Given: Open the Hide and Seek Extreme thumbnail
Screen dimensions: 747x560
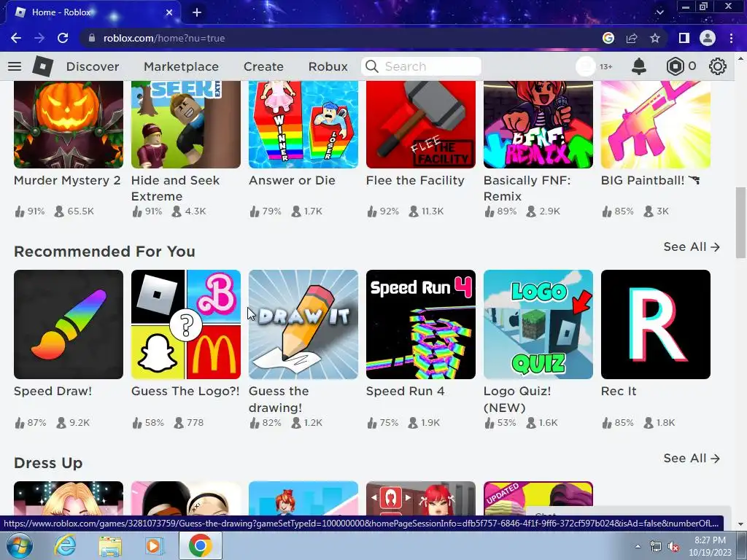Looking at the screenshot, I should (x=186, y=124).
